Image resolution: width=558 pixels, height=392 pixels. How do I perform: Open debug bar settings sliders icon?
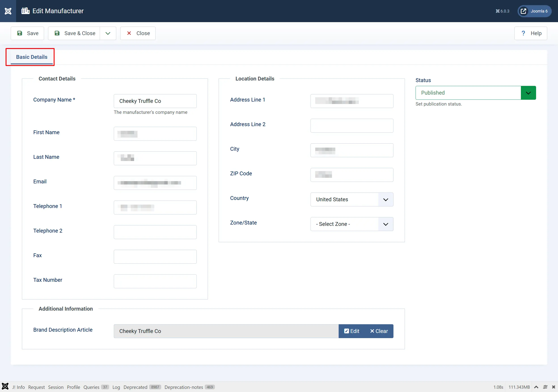coord(545,387)
